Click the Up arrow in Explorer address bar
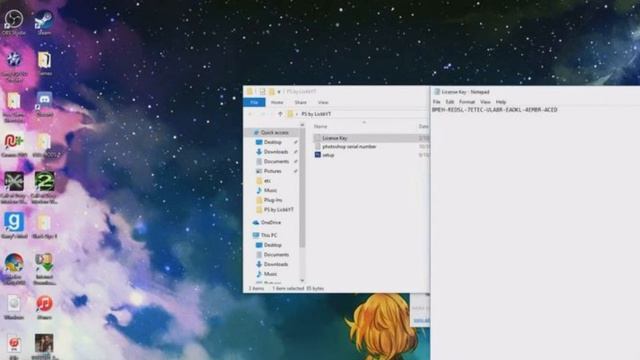Image resolution: width=640 pixels, height=360 pixels. pyautogui.click(x=280, y=114)
